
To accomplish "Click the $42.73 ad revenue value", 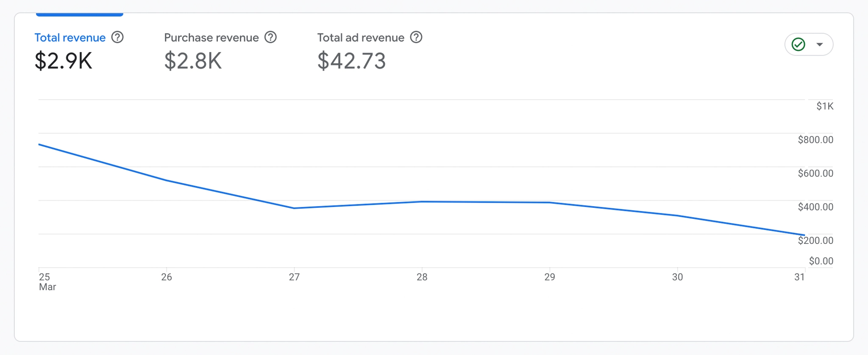I will (351, 61).
